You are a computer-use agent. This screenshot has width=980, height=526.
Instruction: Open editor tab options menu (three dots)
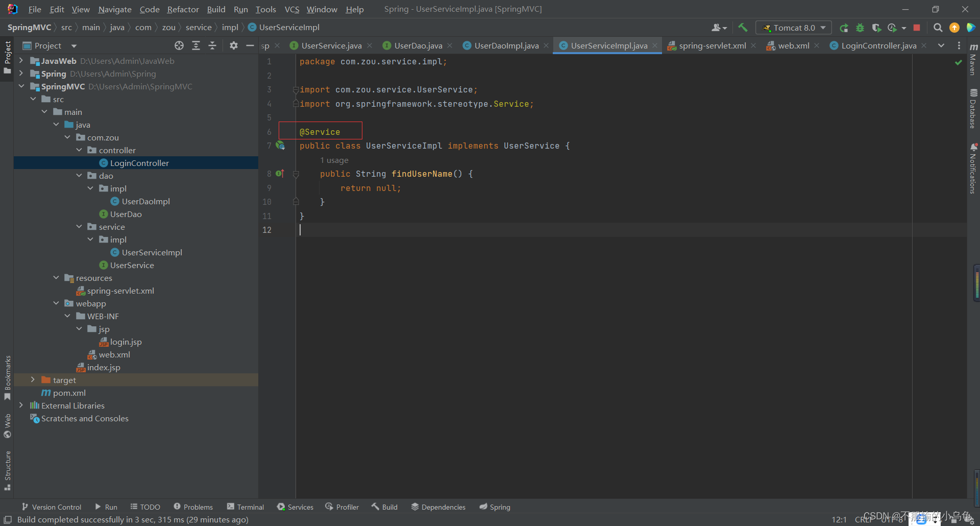959,45
